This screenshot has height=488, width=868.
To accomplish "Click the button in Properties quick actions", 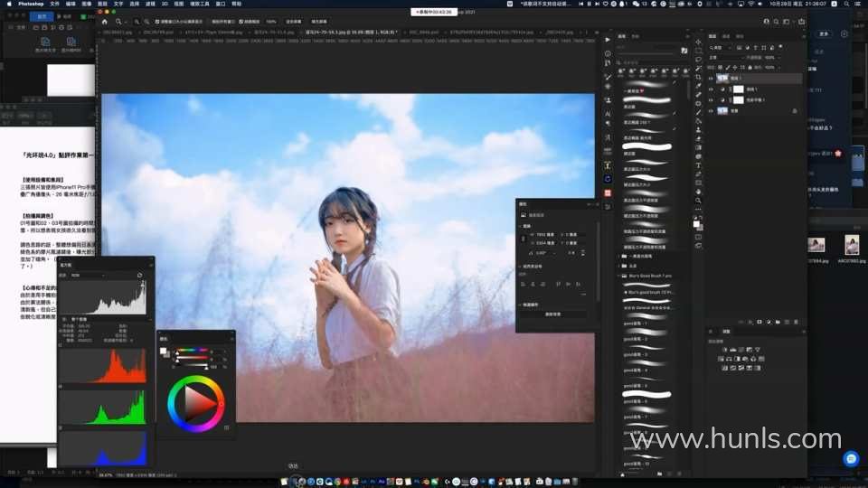I will (553, 314).
